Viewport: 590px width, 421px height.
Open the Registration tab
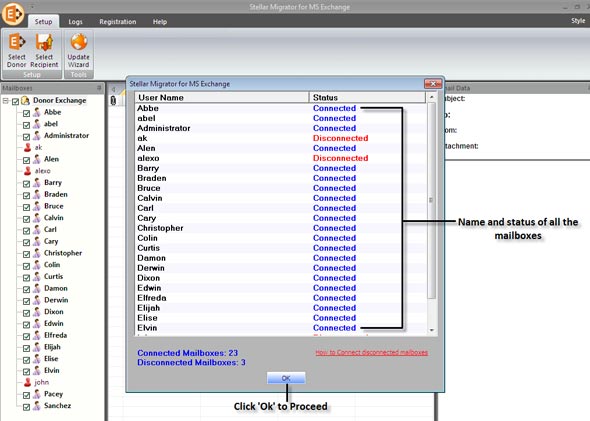(118, 22)
